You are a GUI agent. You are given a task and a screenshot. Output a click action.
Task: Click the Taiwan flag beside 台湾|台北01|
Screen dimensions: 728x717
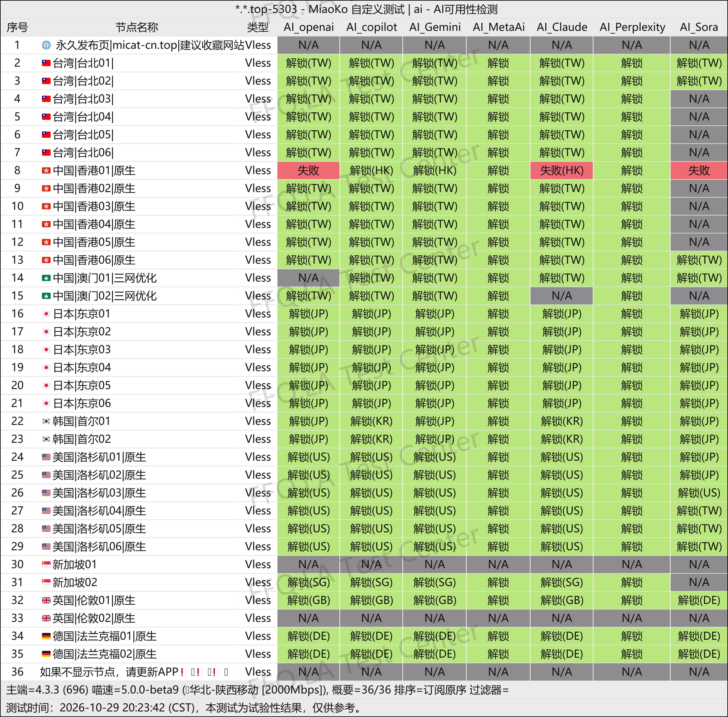coord(46,63)
